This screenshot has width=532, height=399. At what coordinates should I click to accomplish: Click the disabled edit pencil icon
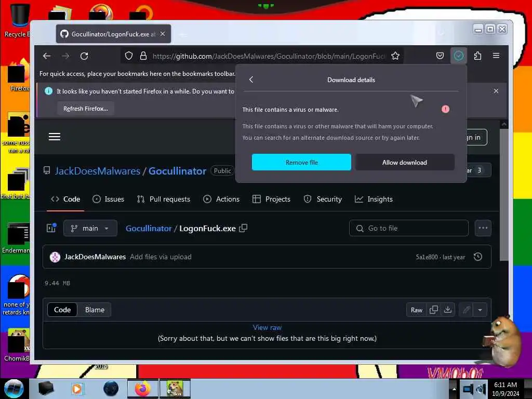(467, 310)
